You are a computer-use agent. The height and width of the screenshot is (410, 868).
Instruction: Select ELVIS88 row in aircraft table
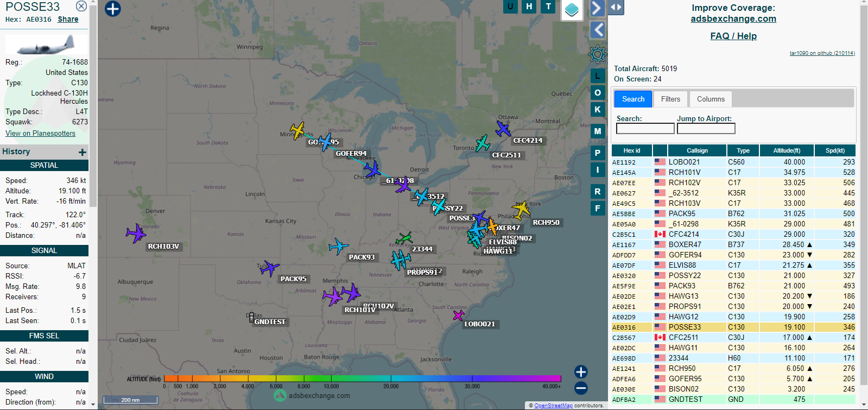coord(733,265)
